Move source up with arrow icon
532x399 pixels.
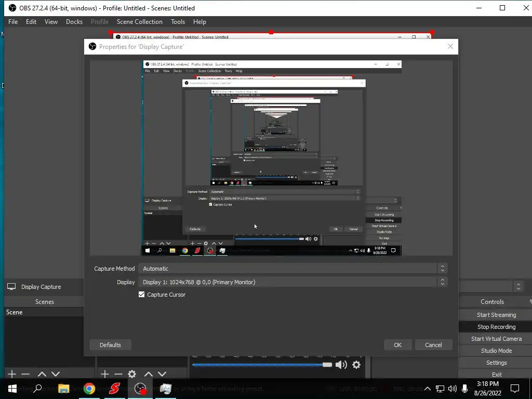pos(149,374)
